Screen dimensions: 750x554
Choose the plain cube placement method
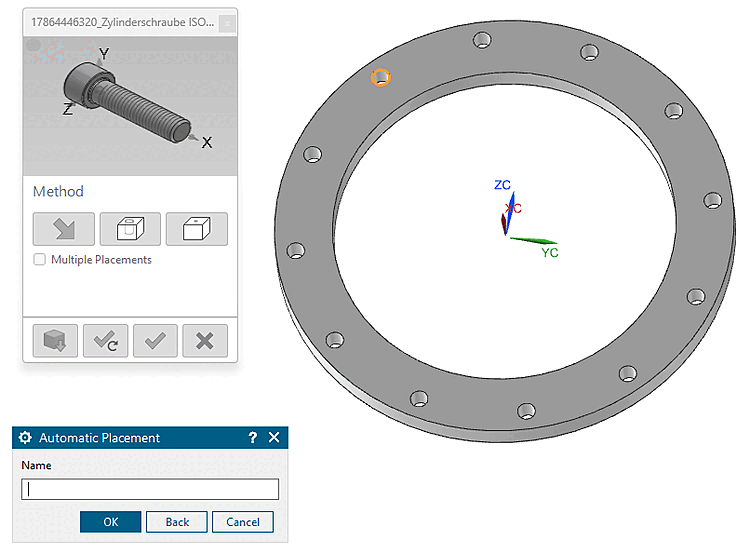coord(197,229)
